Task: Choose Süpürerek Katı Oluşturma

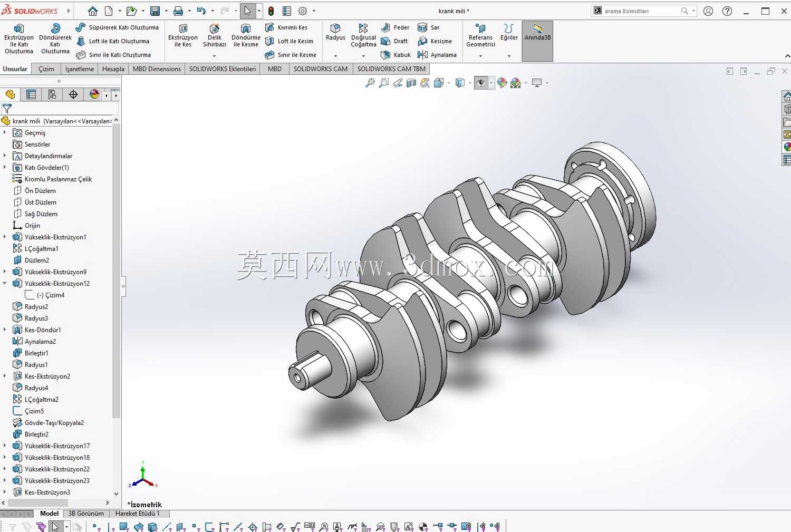Action: (117, 27)
